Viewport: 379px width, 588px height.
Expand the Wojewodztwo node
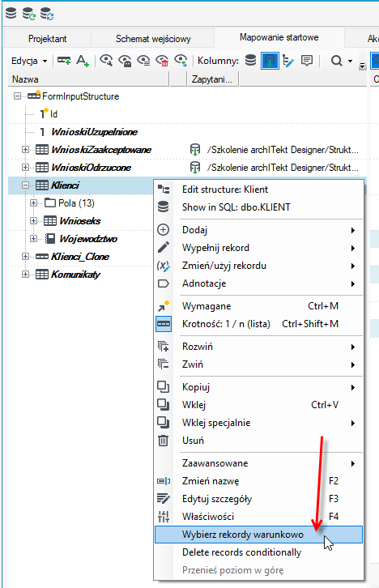33,238
